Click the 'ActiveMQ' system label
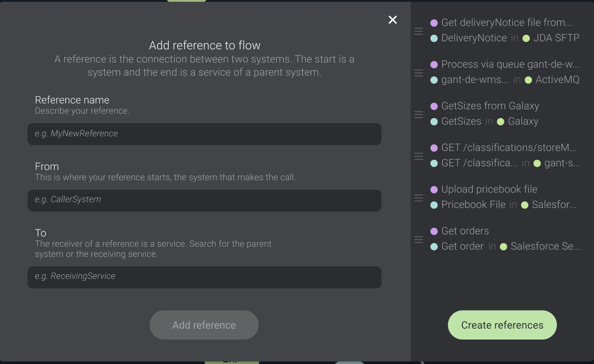The image size is (594, 364). click(557, 80)
